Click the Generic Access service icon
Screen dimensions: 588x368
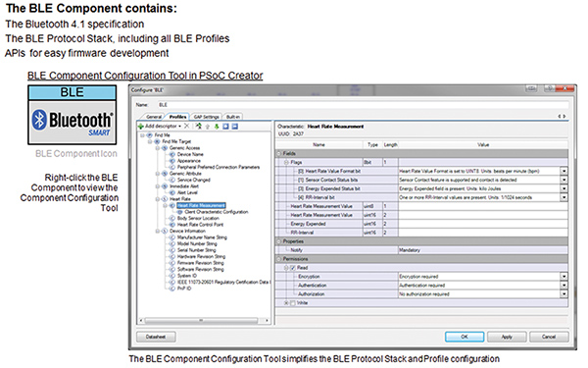[x=165, y=148]
